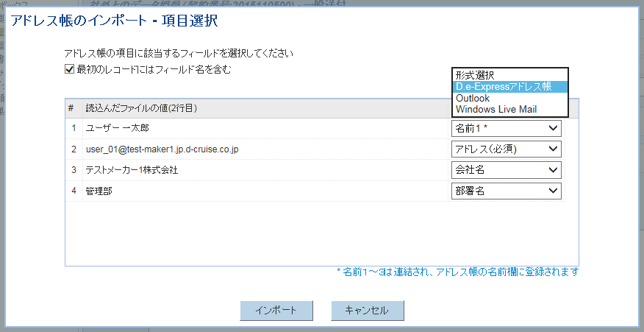Open the 会社名 field dropdown
The height and width of the screenshot is (332, 644).
pyautogui.click(x=506, y=170)
